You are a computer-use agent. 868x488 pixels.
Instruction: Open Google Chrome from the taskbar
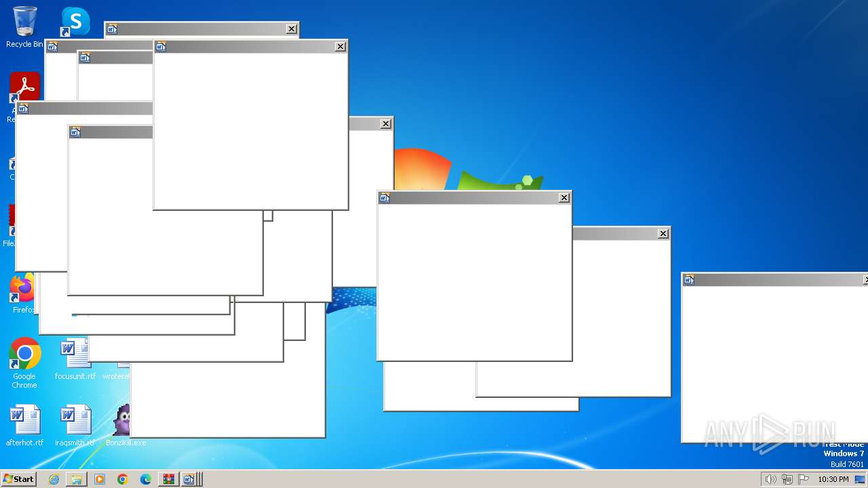point(123,479)
